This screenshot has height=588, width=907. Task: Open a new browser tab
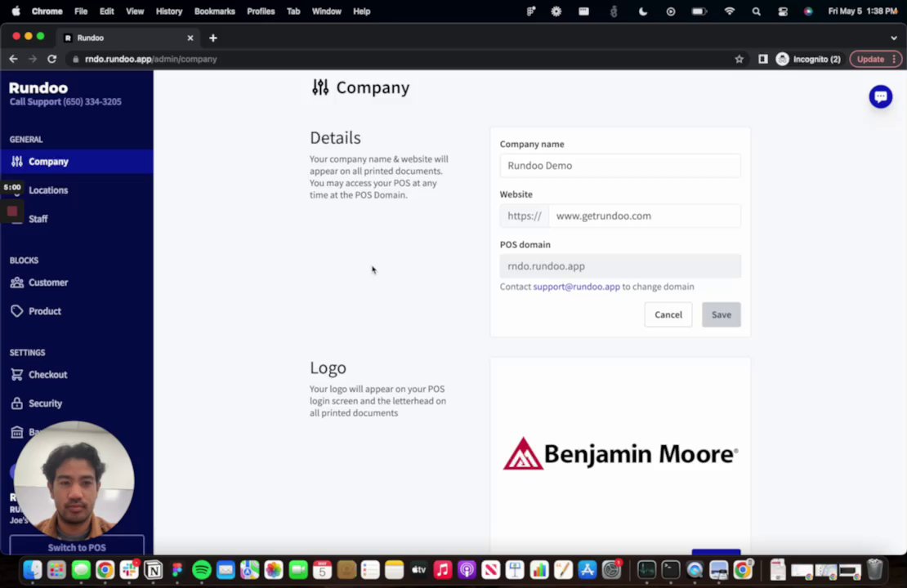(213, 38)
